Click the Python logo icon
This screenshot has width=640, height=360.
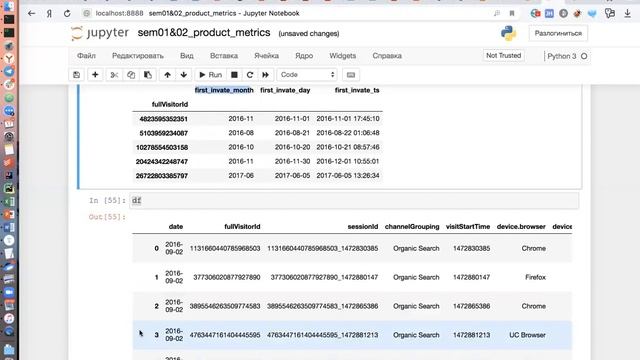(x=509, y=33)
